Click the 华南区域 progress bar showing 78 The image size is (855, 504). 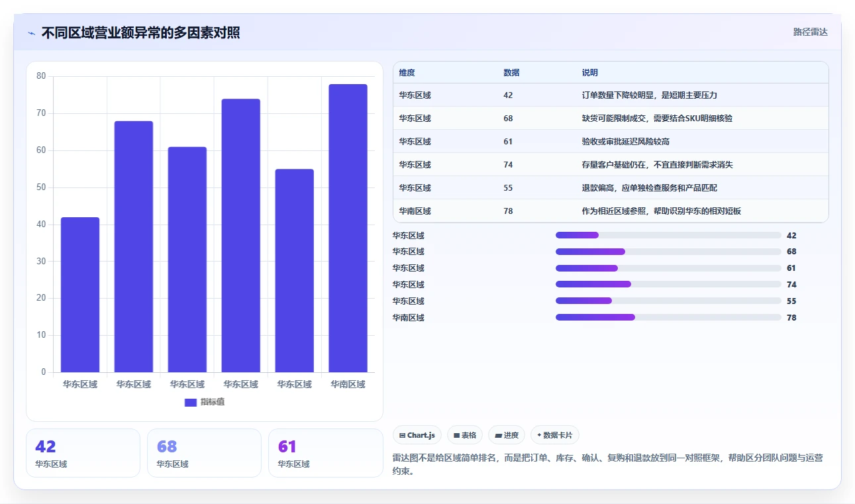[668, 318]
